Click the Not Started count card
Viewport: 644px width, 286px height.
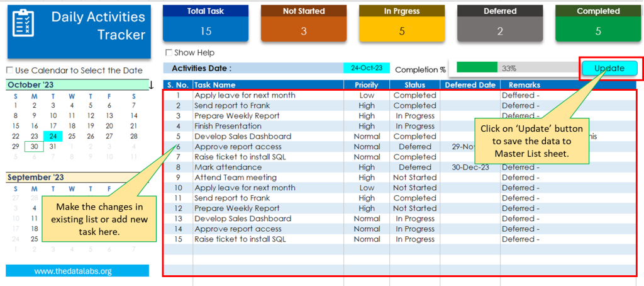[304, 23]
